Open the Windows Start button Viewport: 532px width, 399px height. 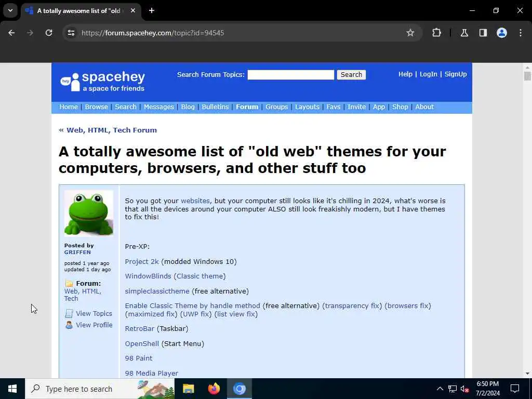click(x=12, y=389)
